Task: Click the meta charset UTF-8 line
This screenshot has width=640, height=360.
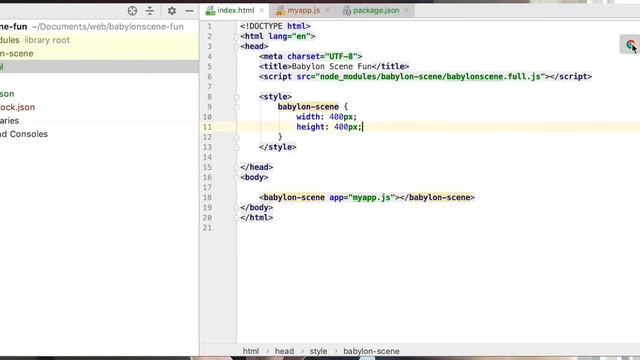Action: click(x=311, y=56)
